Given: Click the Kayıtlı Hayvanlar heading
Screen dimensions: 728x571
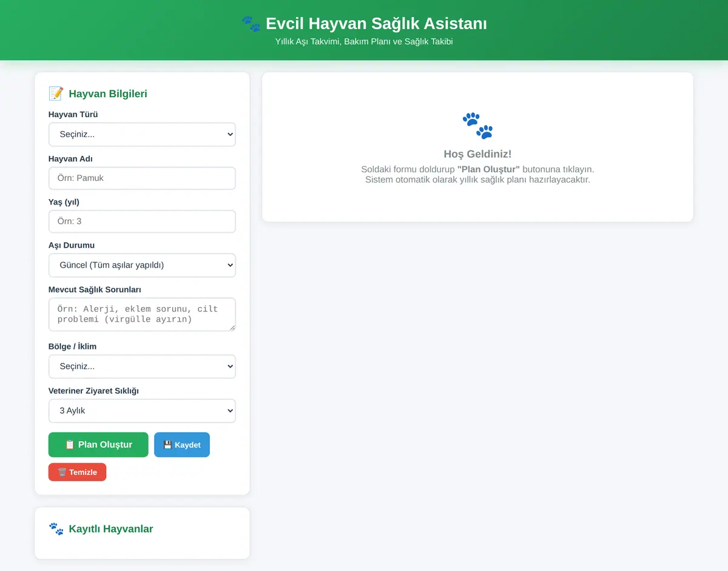Looking at the screenshot, I should click(x=111, y=529).
